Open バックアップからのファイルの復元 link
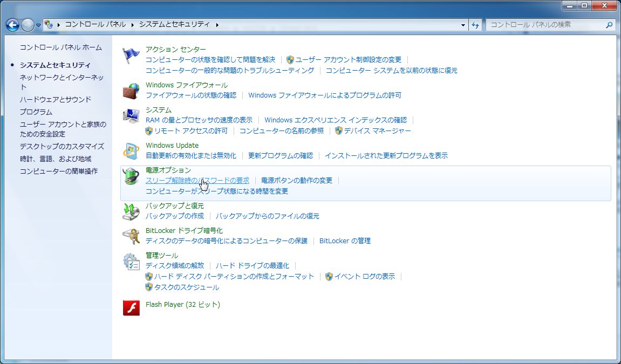This screenshot has height=364, width=621. point(267,216)
